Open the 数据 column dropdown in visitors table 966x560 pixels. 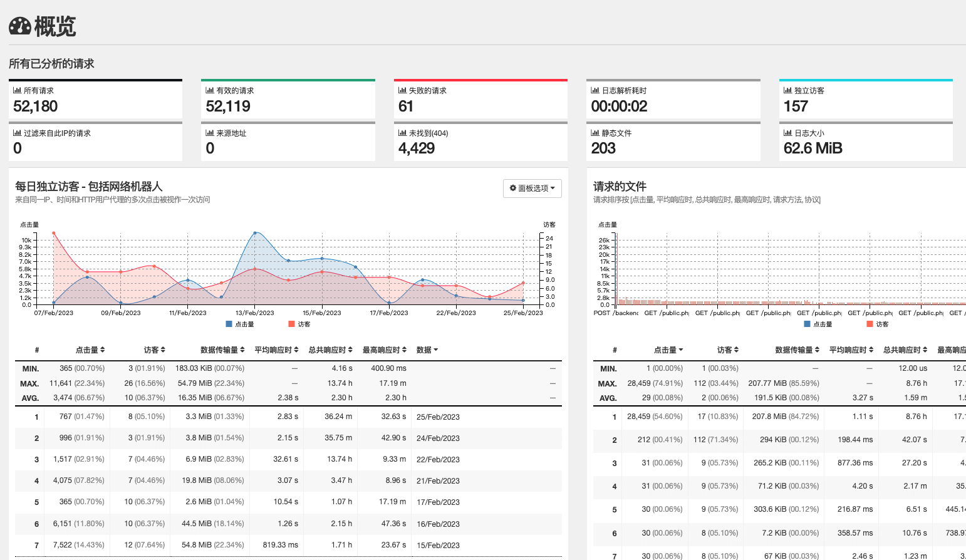[427, 350]
